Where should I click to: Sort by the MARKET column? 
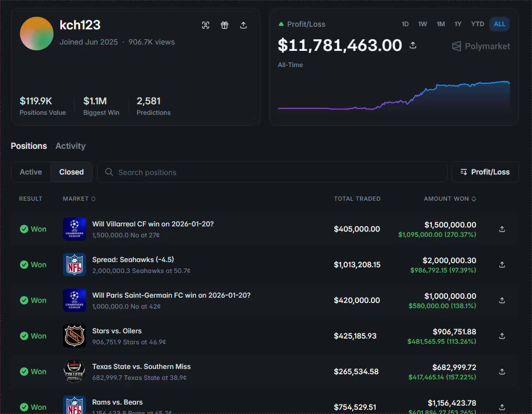(x=79, y=199)
